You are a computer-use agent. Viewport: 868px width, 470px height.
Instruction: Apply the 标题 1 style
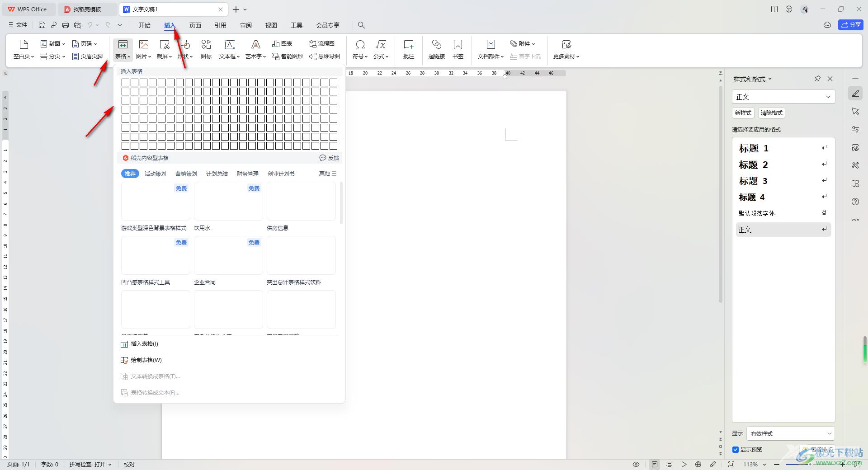(x=783, y=148)
